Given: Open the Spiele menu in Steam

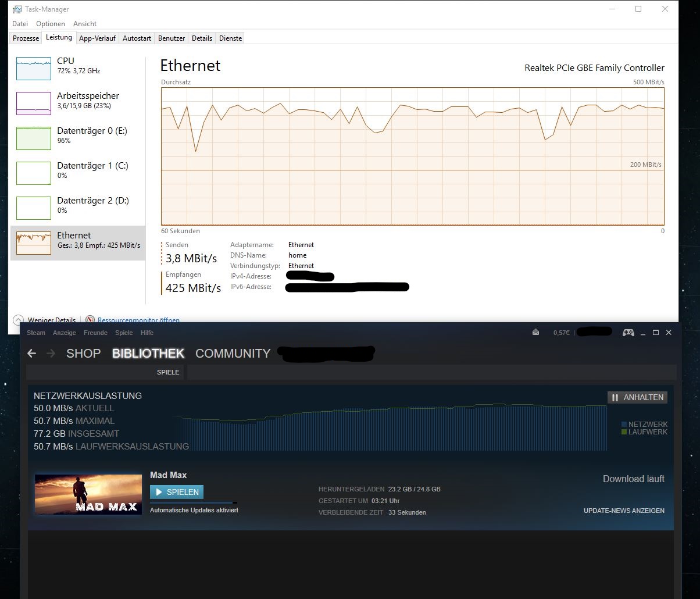Looking at the screenshot, I should point(124,333).
